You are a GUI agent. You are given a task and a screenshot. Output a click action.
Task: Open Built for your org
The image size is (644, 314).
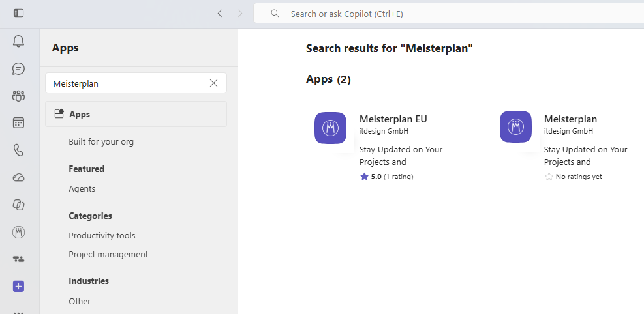(x=101, y=142)
